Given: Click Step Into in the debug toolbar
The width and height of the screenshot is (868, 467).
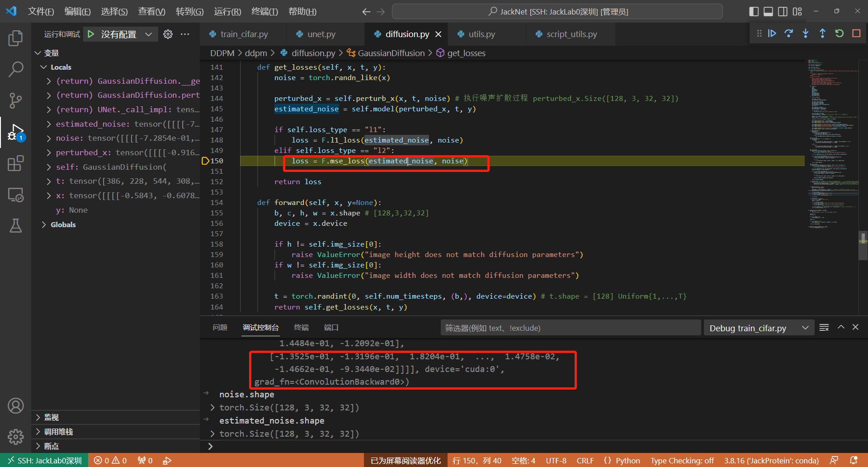Looking at the screenshot, I should pyautogui.click(x=806, y=33).
